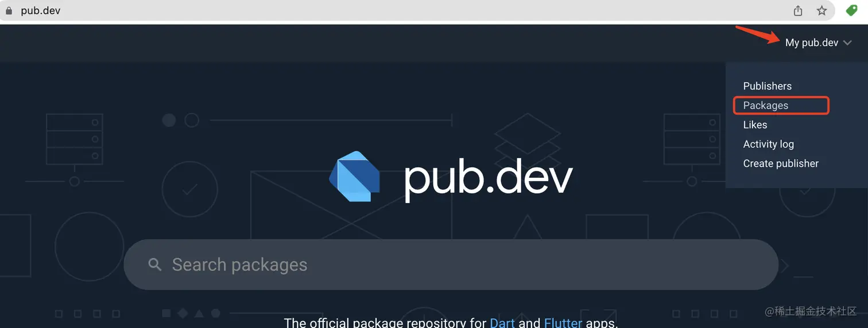
Task: Bookmark this page with the star icon
Action: click(822, 10)
